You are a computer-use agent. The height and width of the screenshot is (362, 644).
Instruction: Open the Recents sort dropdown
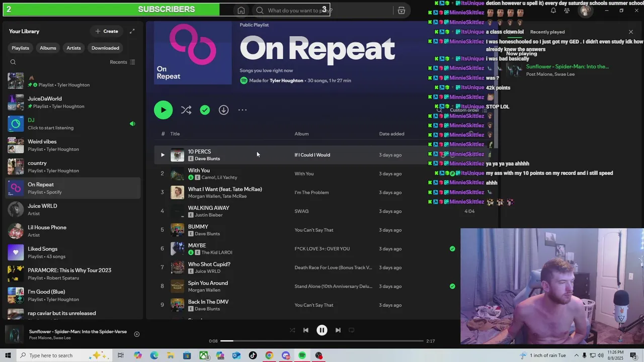pos(122,62)
